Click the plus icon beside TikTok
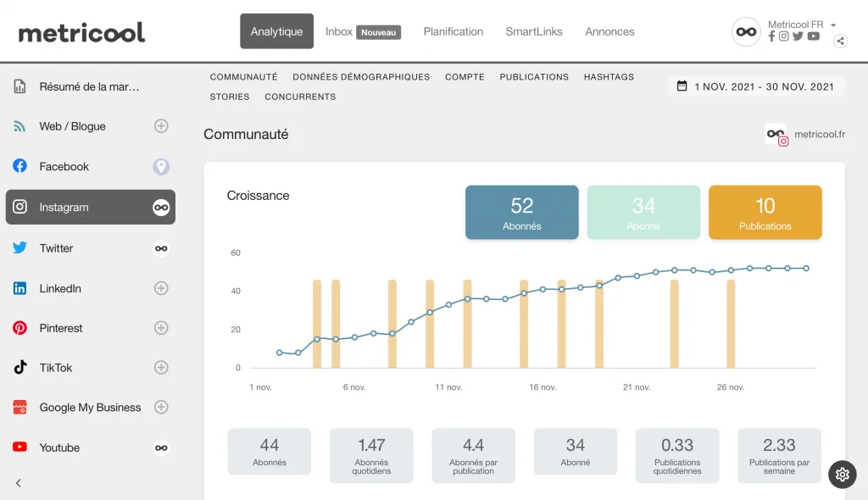Image resolution: width=868 pixels, height=500 pixels. pyautogui.click(x=161, y=368)
